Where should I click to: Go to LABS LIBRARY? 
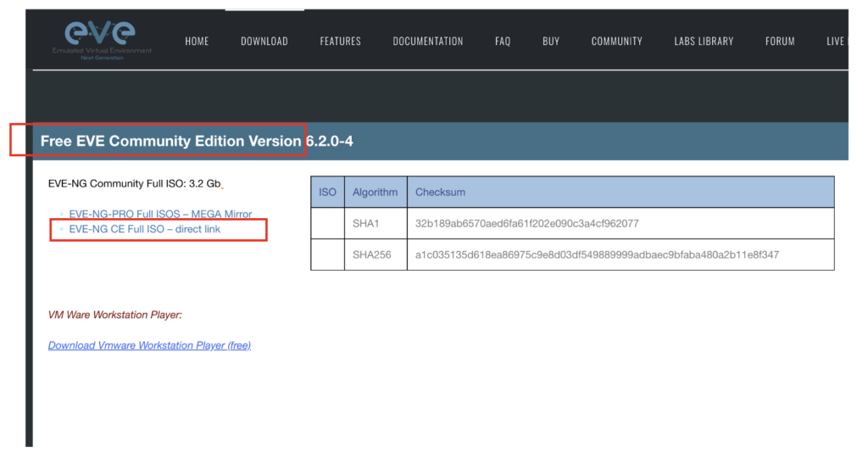[x=704, y=41]
